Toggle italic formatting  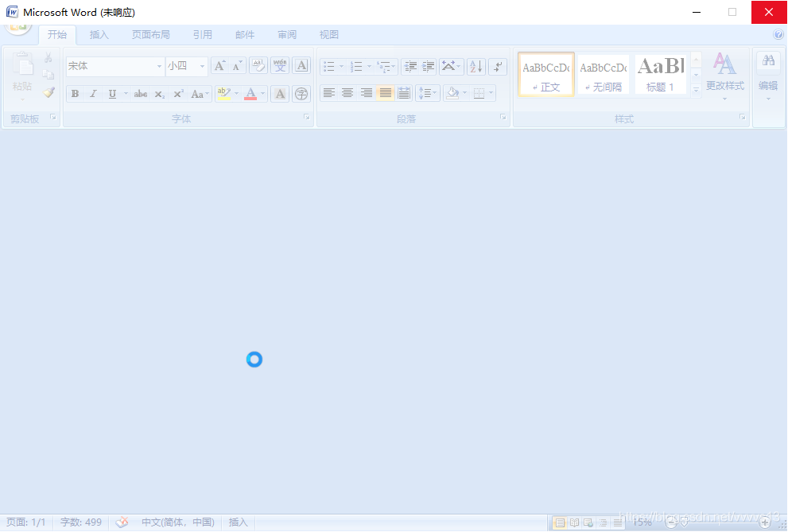coord(93,93)
